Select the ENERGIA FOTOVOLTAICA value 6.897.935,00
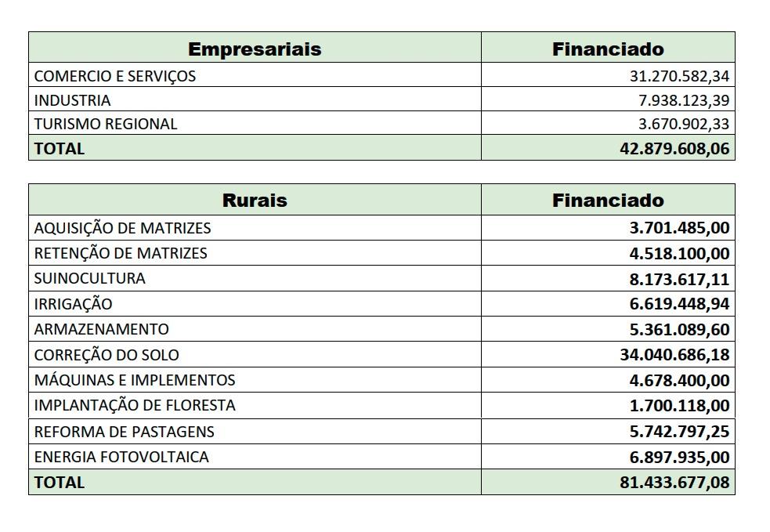This screenshot has height=532, width=770. click(x=678, y=457)
